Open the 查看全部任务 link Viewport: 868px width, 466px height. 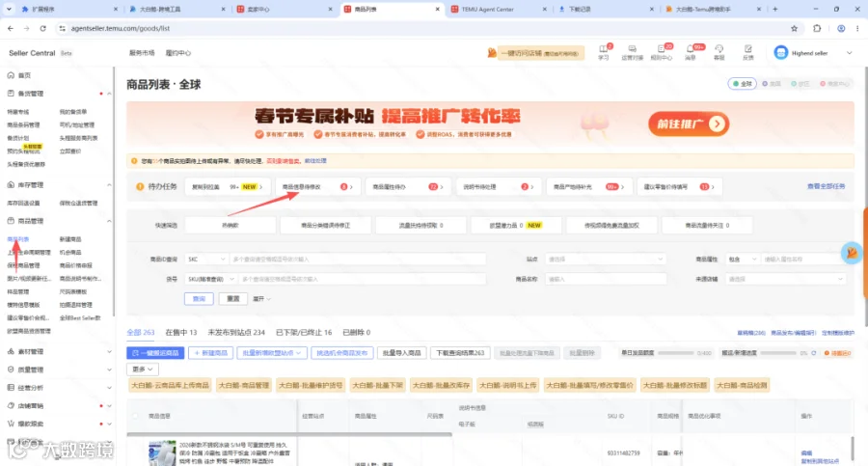click(x=826, y=187)
